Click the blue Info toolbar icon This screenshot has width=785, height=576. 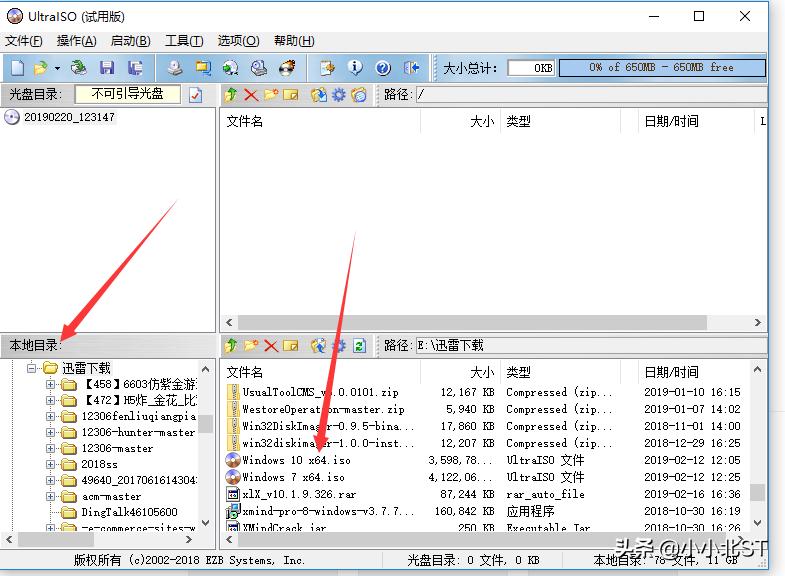[x=355, y=68]
